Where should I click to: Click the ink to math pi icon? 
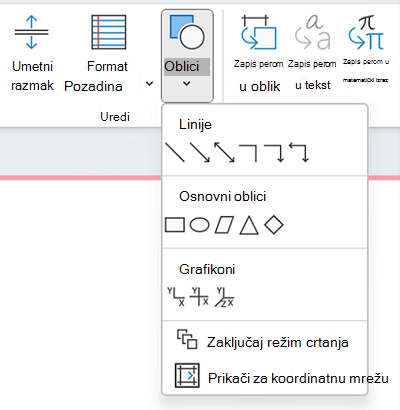(366, 32)
